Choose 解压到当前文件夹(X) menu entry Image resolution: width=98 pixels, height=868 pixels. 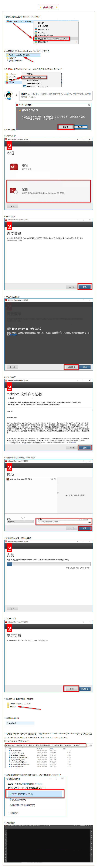tap(46, 35)
